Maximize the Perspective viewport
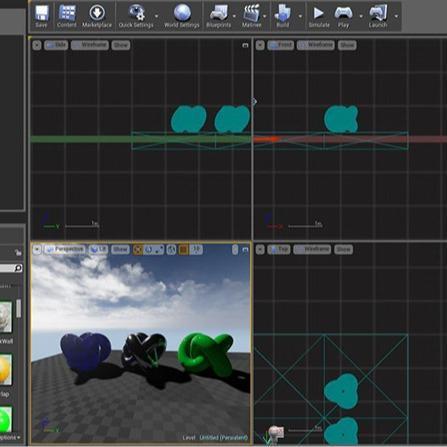 (x=246, y=250)
